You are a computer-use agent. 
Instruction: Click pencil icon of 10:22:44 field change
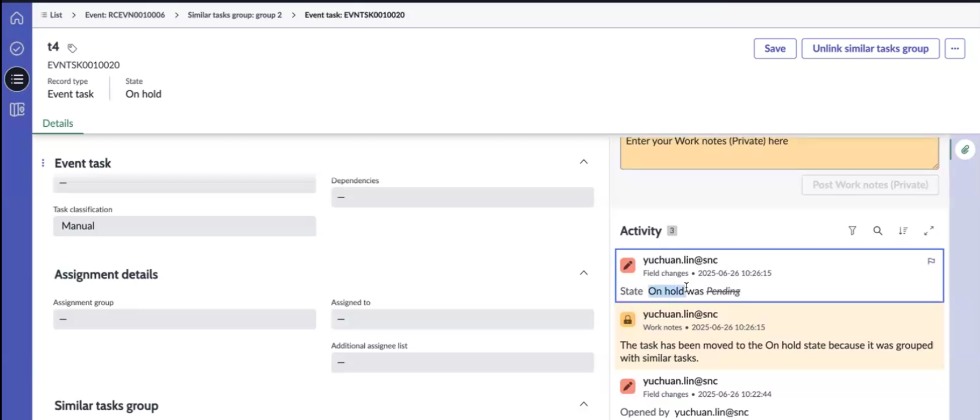coord(628,386)
